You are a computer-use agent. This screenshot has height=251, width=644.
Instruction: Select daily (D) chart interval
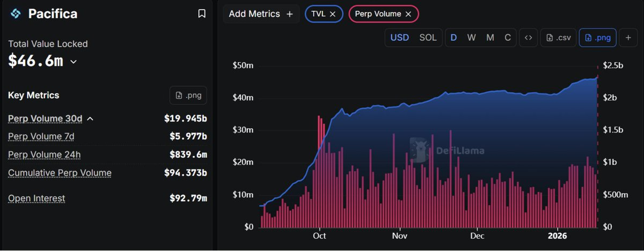click(x=453, y=38)
